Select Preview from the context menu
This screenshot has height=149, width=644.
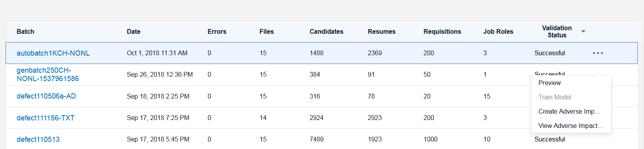click(x=549, y=83)
